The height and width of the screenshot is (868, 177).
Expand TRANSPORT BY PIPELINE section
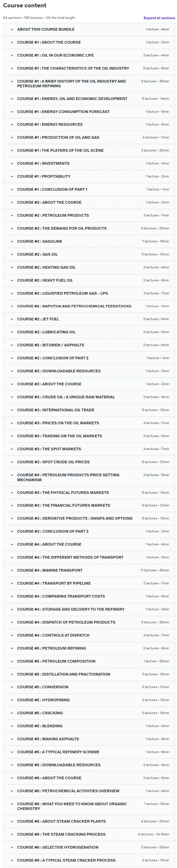[x=89, y=583]
